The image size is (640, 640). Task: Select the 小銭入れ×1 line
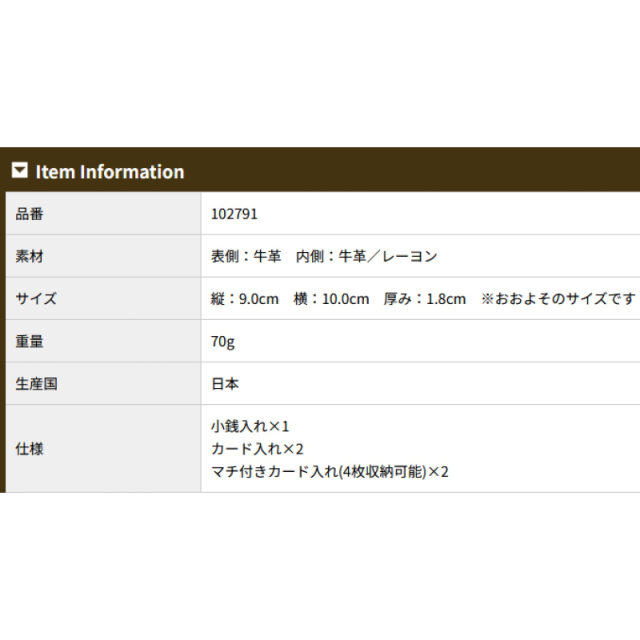pos(250,426)
